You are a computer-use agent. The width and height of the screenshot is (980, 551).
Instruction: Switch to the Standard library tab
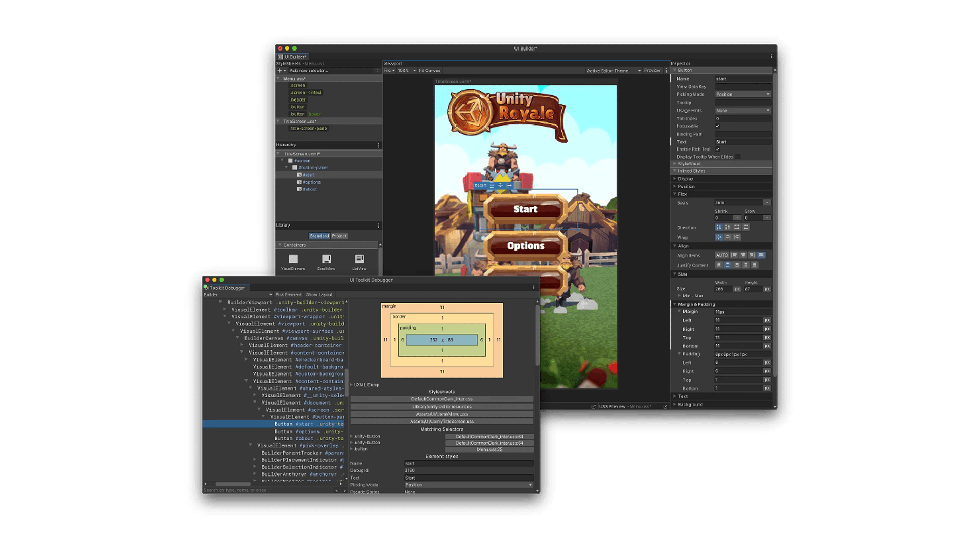click(320, 236)
